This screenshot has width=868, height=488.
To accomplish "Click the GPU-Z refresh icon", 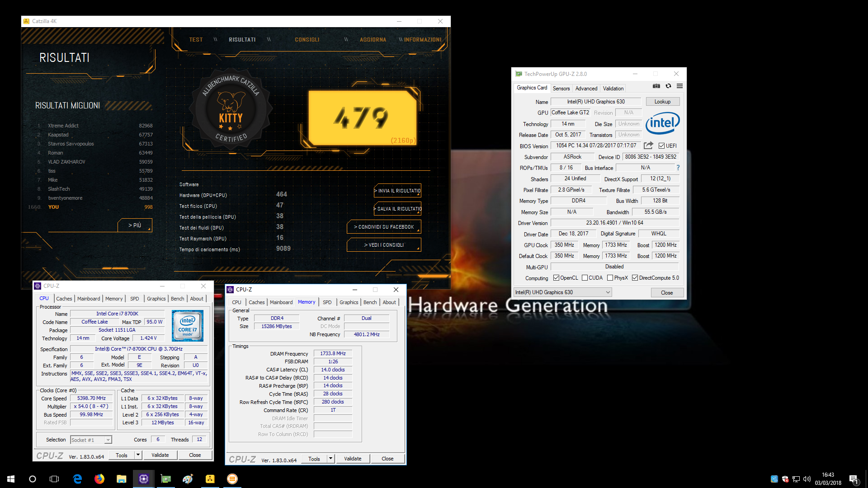I will click(x=668, y=86).
